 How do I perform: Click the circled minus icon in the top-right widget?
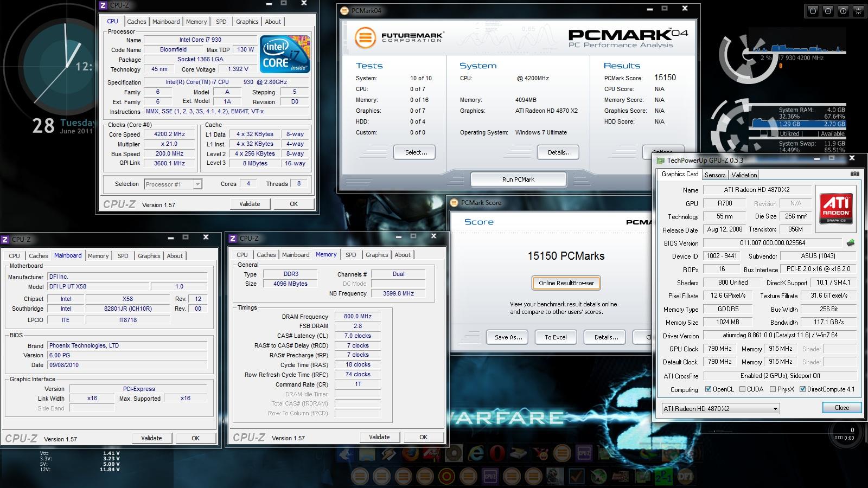click(827, 10)
